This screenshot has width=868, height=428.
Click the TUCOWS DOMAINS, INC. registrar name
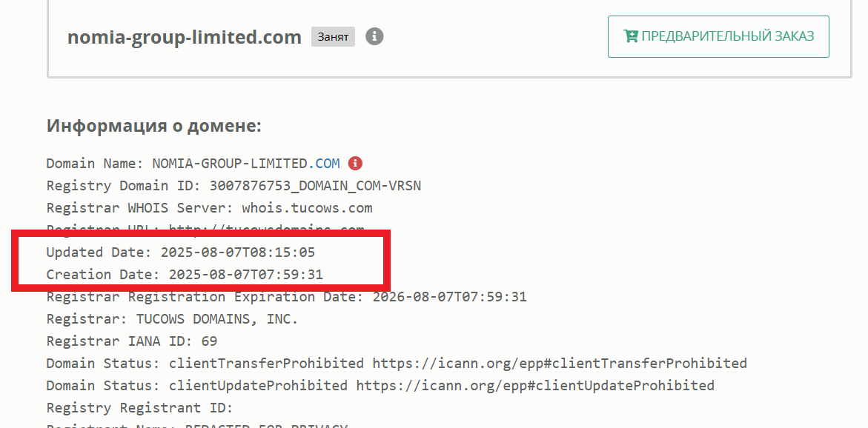tap(217, 319)
